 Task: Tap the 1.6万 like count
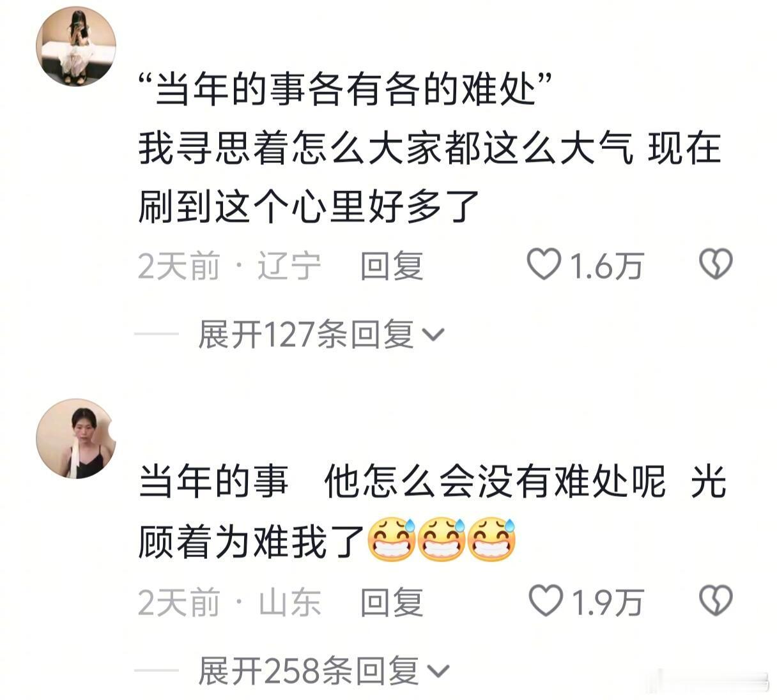coord(606,266)
